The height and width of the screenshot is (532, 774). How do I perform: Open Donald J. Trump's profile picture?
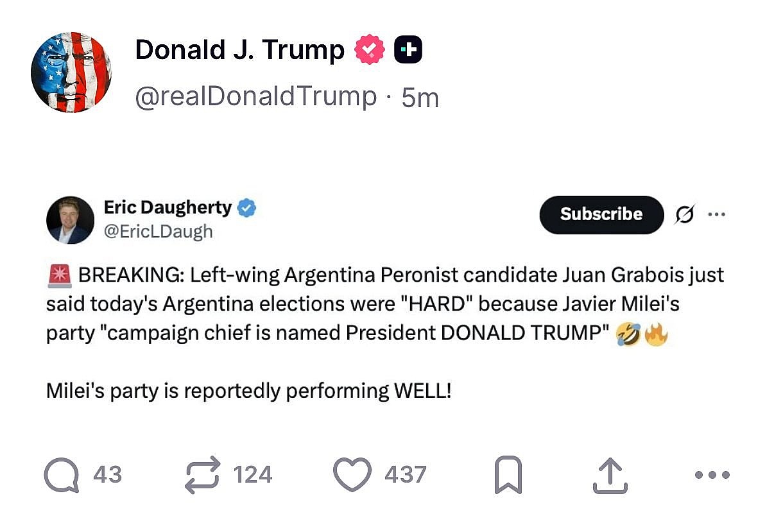tap(71, 73)
